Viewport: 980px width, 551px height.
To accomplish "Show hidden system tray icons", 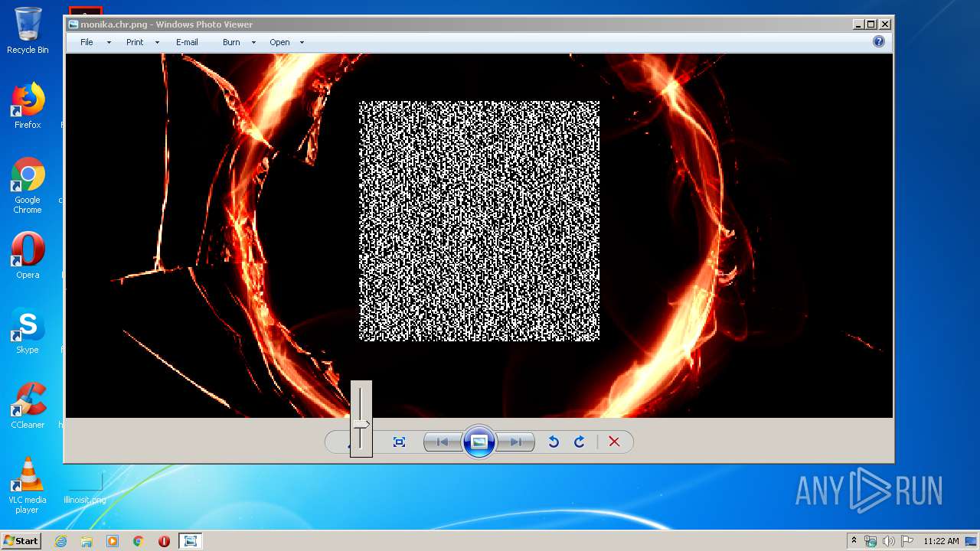I will tap(854, 540).
